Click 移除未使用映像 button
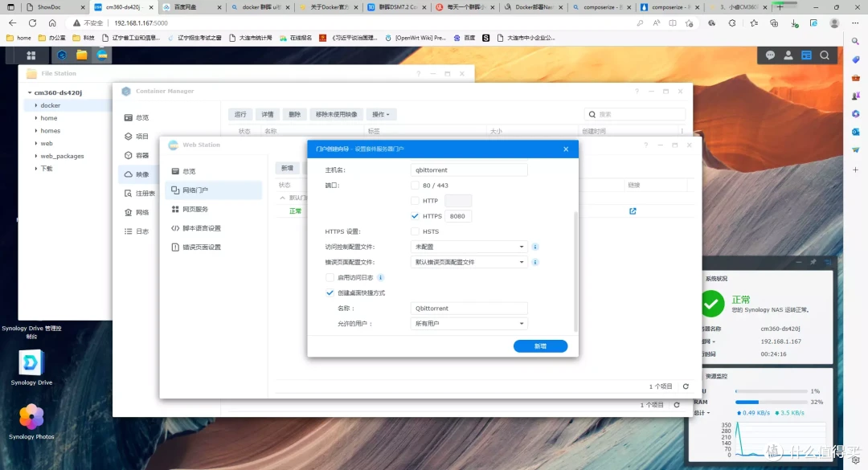Viewport: 868px width, 470px height. (337, 115)
